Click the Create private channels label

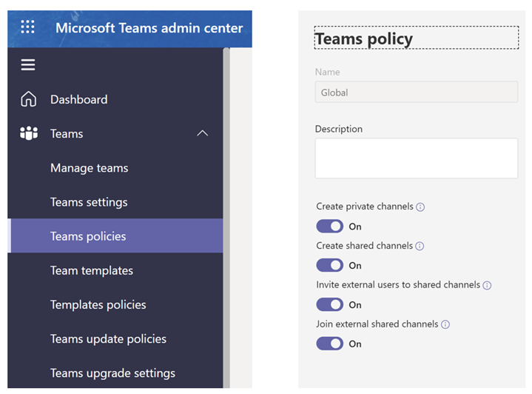tap(365, 207)
